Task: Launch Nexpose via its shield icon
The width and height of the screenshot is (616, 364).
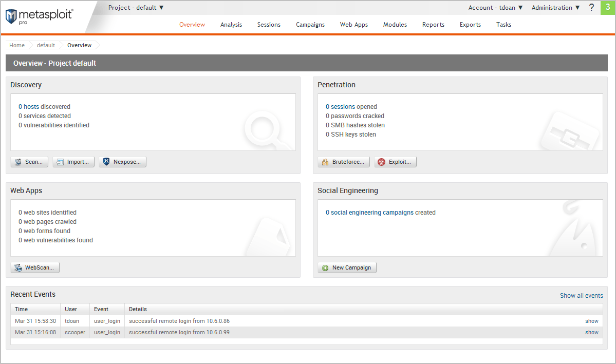Action: coord(106,162)
